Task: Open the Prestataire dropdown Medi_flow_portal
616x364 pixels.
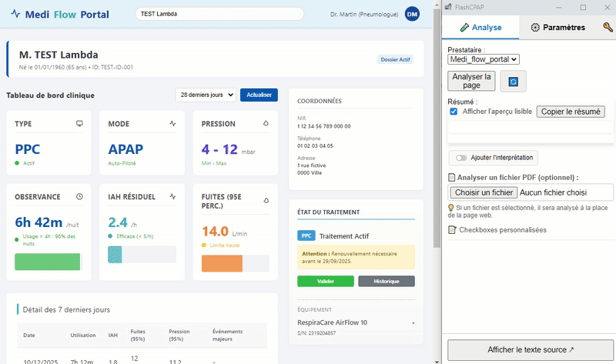Action: (484, 59)
